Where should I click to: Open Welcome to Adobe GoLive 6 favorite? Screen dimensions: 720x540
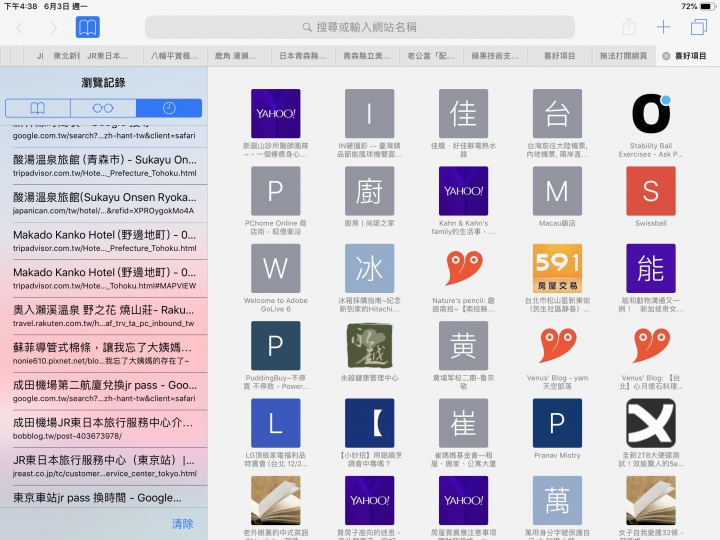(x=276, y=268)
